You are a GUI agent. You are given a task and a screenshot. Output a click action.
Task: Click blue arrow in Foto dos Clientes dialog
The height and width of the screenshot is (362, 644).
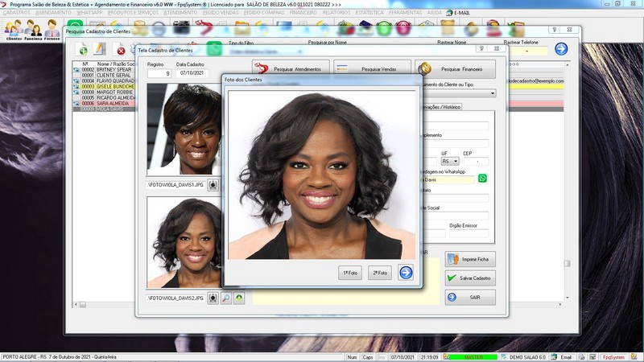click(x=406, y=273)
